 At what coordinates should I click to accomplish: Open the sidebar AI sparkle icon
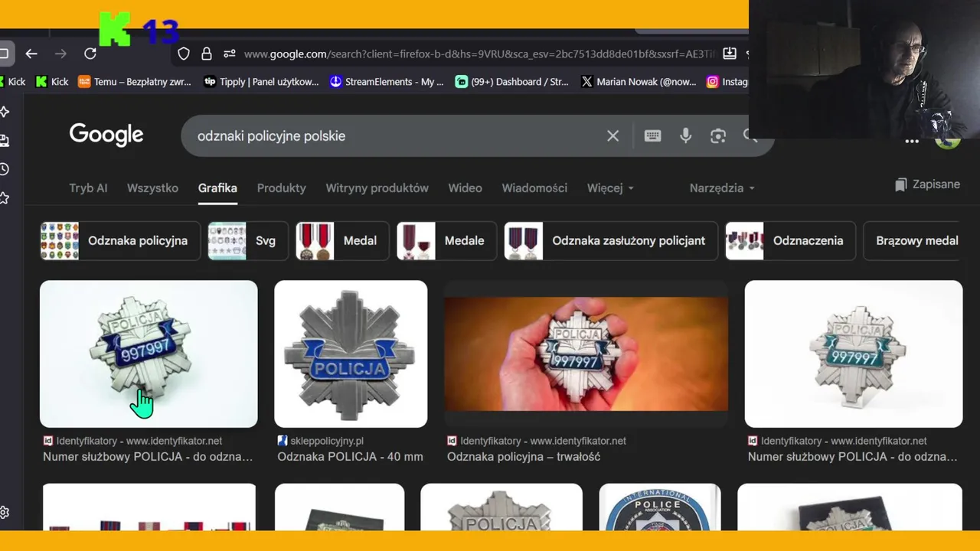point(4,112)
